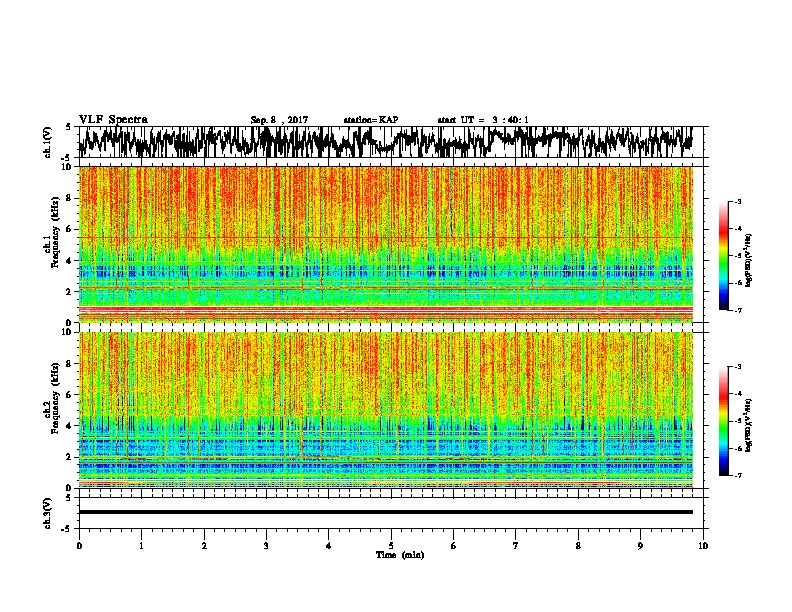
Task: Click the '10' time axis tick label
Action: tap(703, 546)
